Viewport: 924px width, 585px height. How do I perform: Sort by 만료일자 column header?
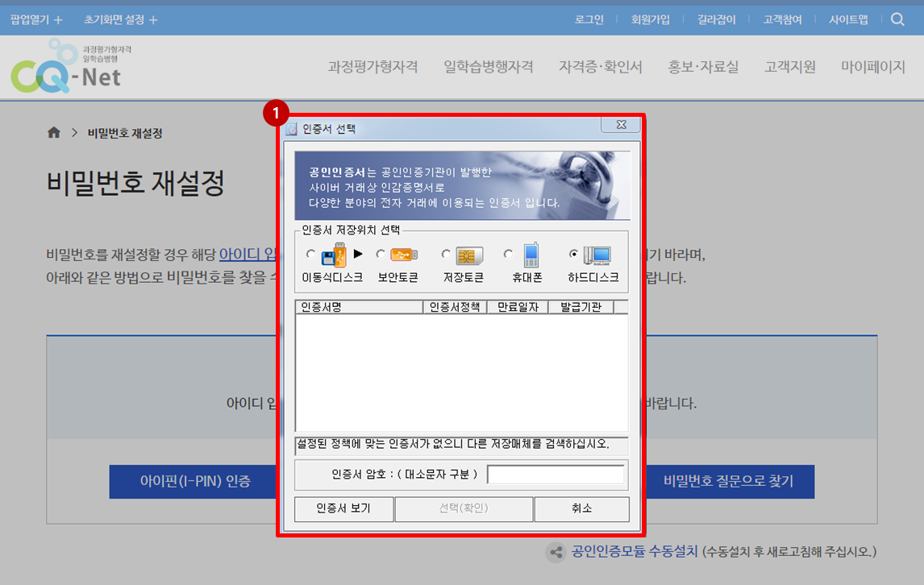coord(518,307)
